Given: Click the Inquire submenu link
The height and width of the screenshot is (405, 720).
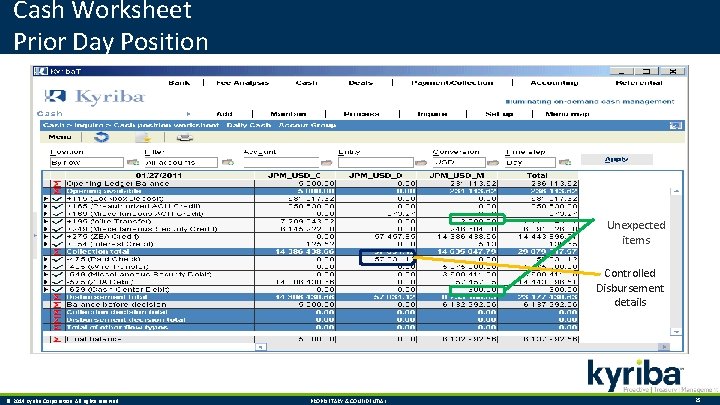Looking at the screenshot, I should pyautogui.click(x=432, y=114).
